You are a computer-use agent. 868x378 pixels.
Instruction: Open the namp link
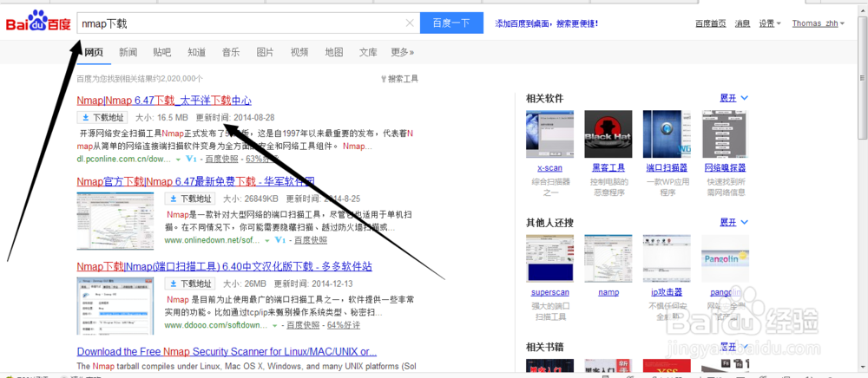pyautogui.click(x=608, y=292)
